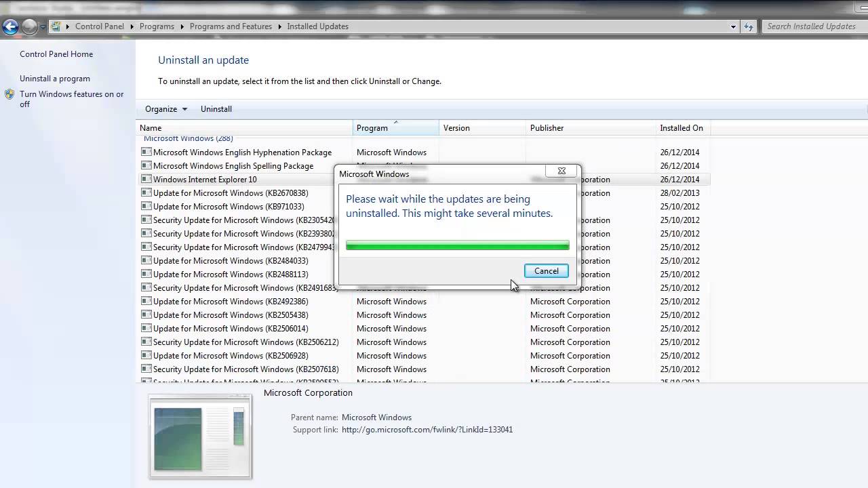Click Microsoft Corporation in the details pane
868x488 pixels.
pos(308,393)
